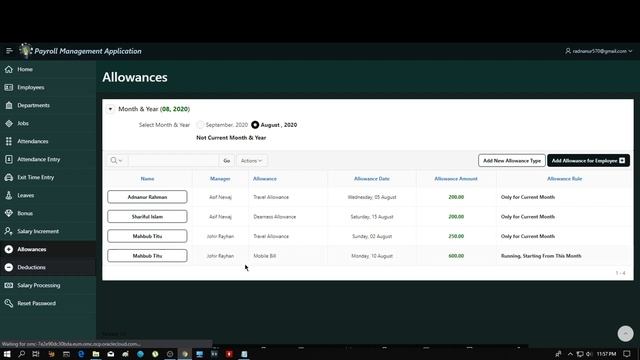Image resolution: width=640 pixels, height=360 pixels.
Task: Sort by the Allowance column header
Action: point(265,179)
